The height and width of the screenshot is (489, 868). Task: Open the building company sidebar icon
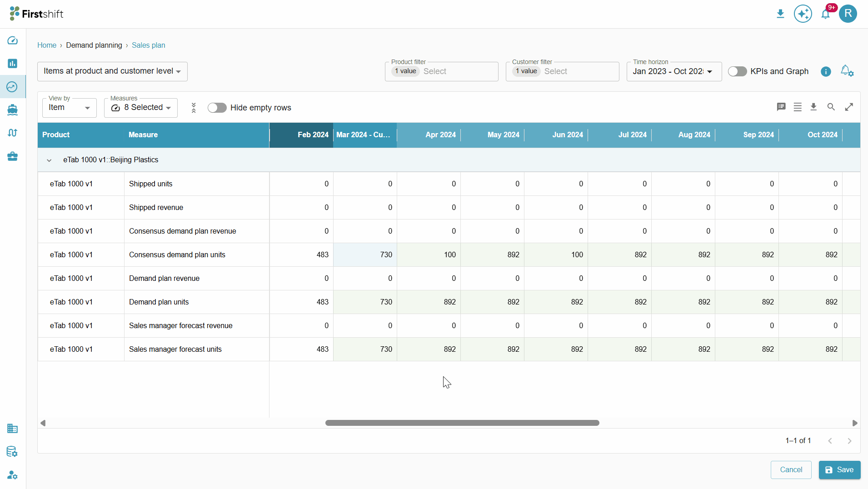[x=13, y=429]
